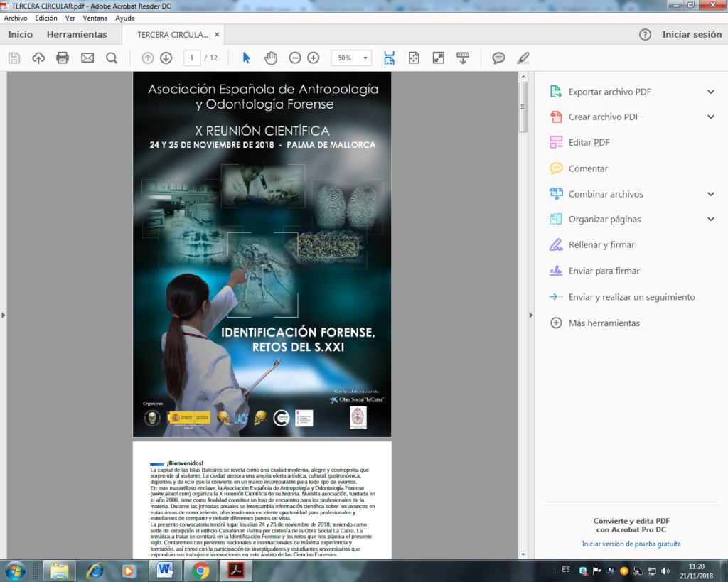
Task: Switch to the Herramientas tab
Action: (x=77, y=34)
